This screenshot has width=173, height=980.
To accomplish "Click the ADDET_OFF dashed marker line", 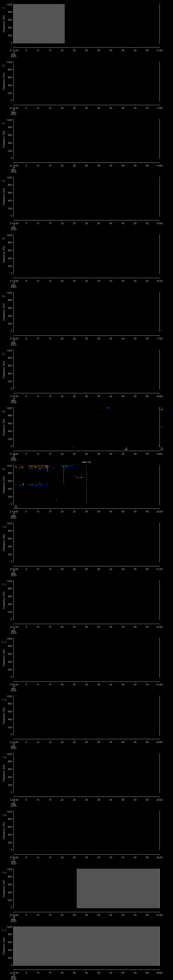I will 86,485.
